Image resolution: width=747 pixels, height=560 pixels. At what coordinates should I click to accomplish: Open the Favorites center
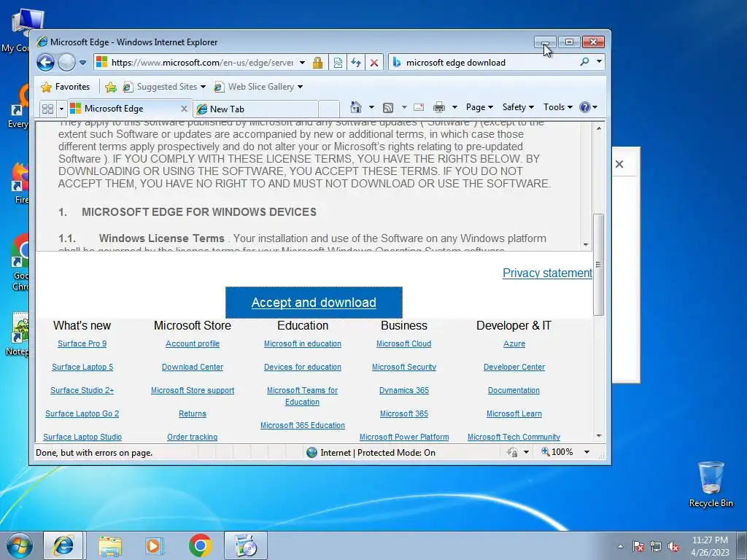[x=66, y=87]
